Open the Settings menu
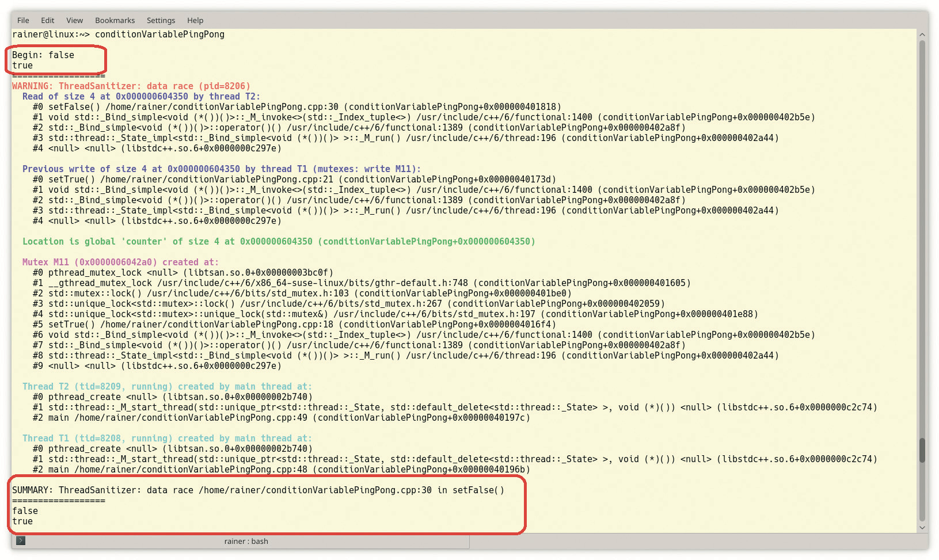The image size is (939, 560). [161, 20]
